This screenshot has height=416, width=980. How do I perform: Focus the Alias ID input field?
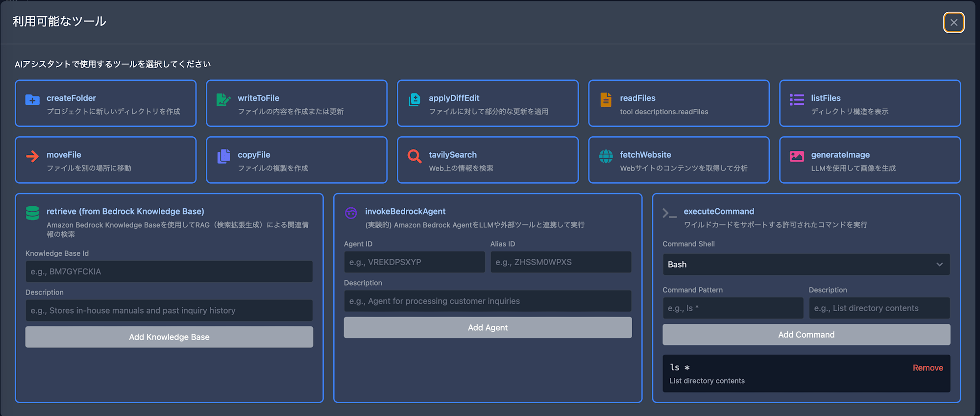click(561, 262)
